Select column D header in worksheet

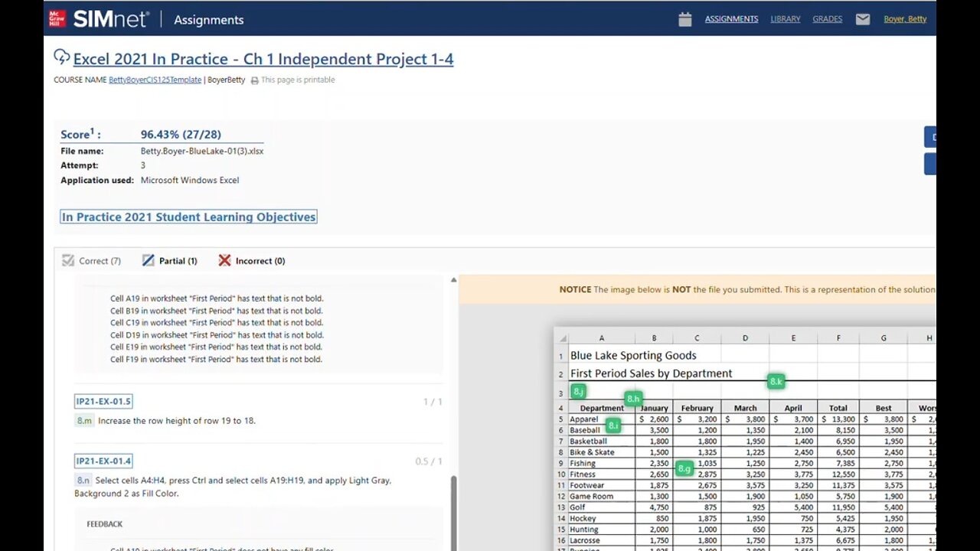coord(745,337)
